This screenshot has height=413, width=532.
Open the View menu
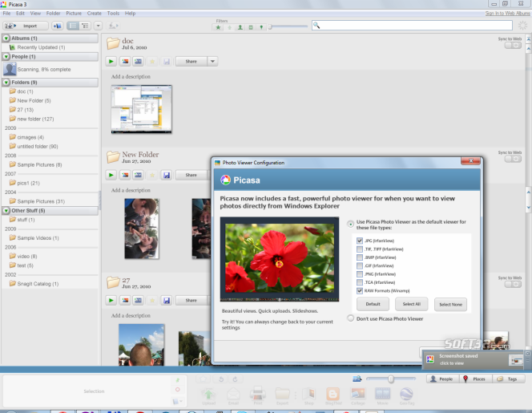[35, 14]
